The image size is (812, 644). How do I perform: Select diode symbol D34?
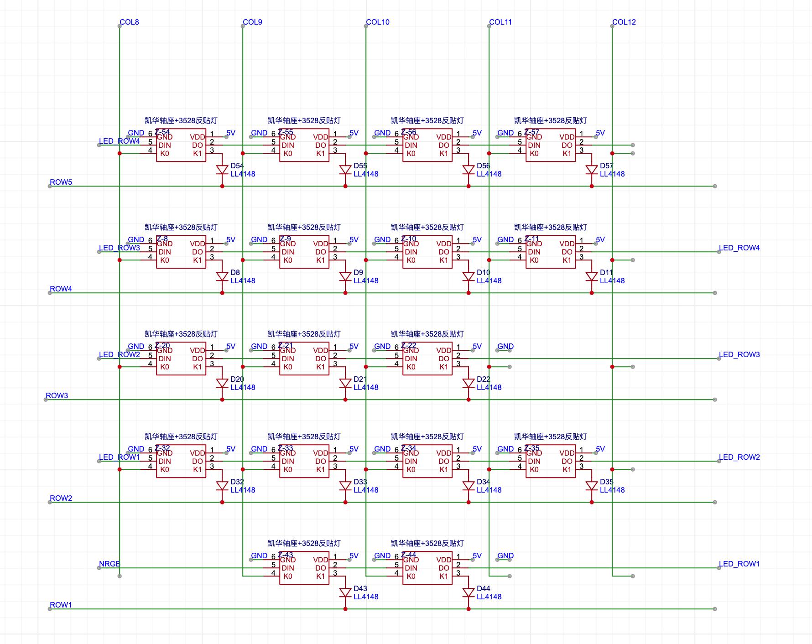[468, 486]
